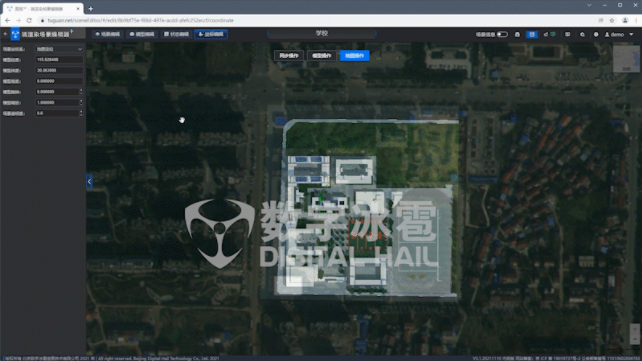Image resolution: width=642 pixels, height=361 pixels.
Task: Expand the demo user account menu
Action: tap(619, 34)
